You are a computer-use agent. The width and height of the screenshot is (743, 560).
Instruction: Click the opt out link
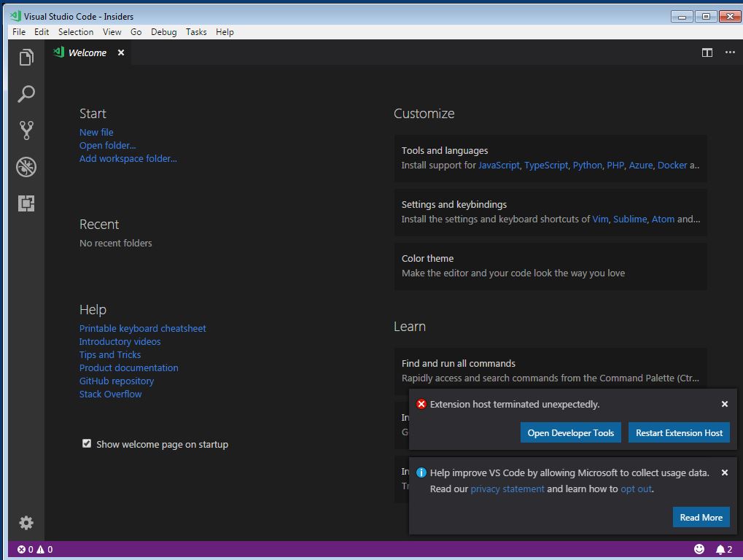pos(637,489)
